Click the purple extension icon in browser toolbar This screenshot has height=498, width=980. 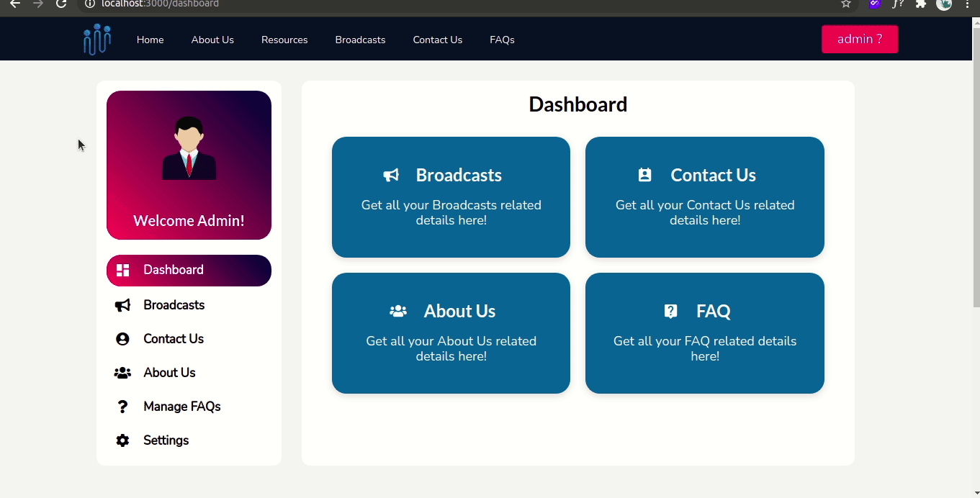(x=874, y=4)
